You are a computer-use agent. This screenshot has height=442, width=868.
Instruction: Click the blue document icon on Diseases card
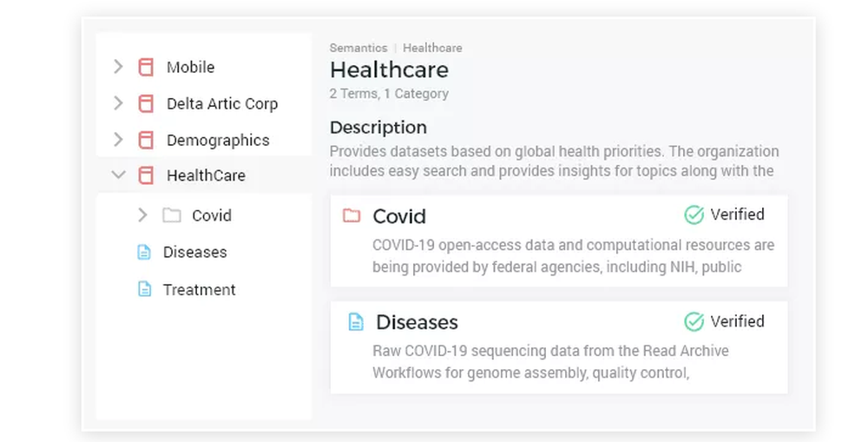pos(356,322)
